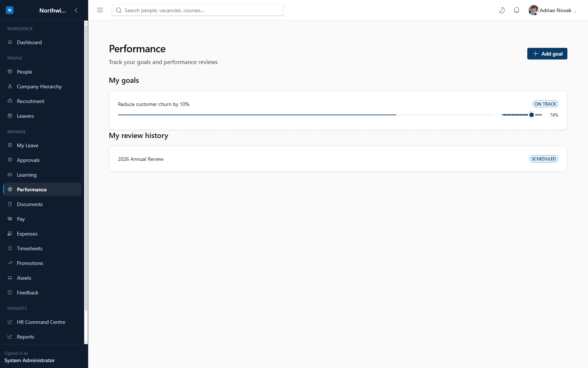Click '2026 Annual Review' row text
Image resolution: width=588 pixels, height=368 pixels.
coord(141,159)
